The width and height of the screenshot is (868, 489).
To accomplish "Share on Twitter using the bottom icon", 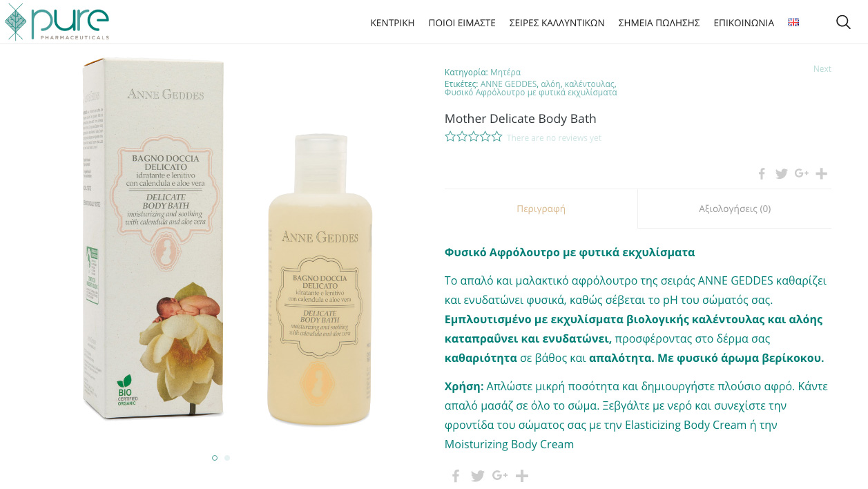I will point(477,475).
